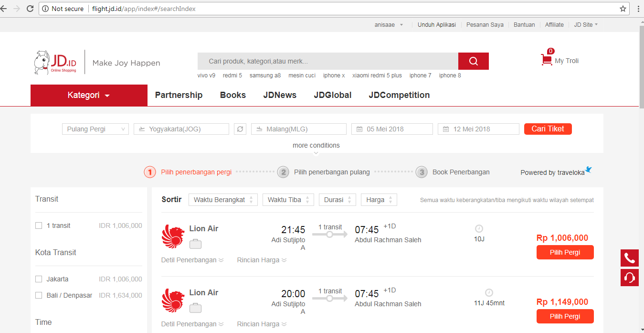
Task: Sort by Waktu Berangkat
Action: (x=223, y=200)
